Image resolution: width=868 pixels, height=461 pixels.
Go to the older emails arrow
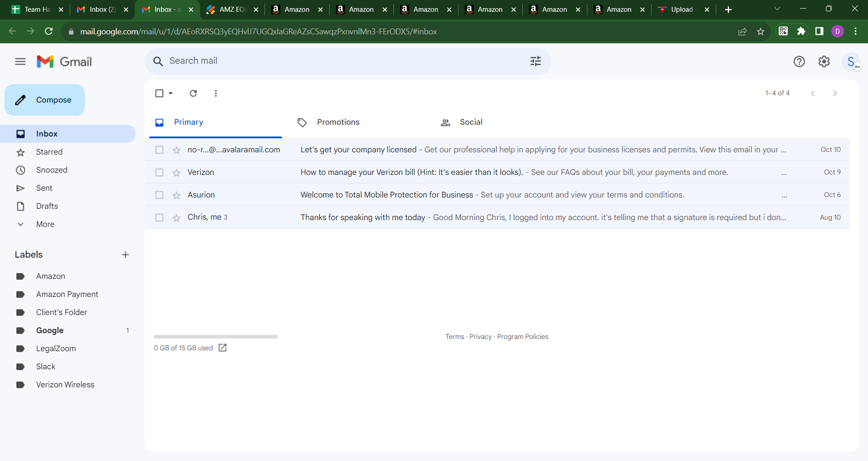tap(835, 93)
